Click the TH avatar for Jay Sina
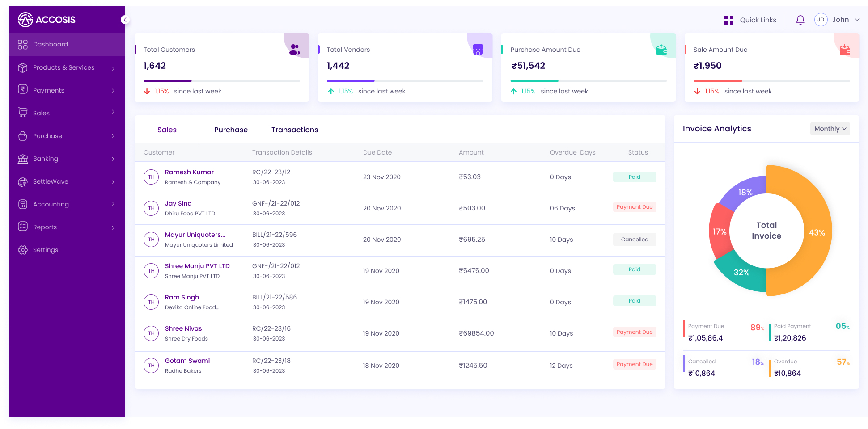The height and width of the screenshot is (429, 868). (x=151, y=208)
